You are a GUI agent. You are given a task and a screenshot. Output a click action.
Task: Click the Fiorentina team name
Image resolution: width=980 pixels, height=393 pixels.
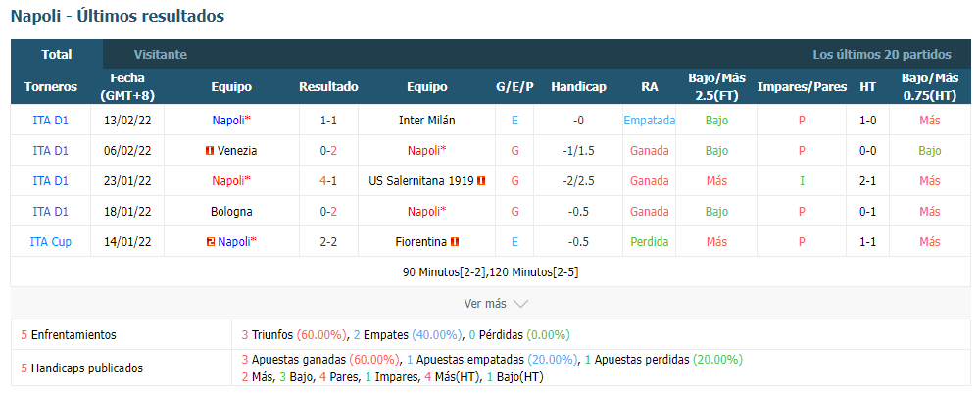pos(421,242)
